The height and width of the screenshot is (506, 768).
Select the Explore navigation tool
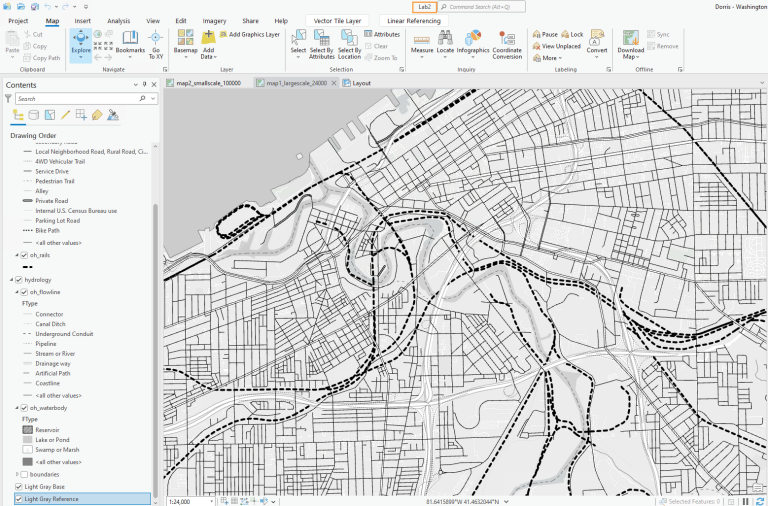point(81,42)
